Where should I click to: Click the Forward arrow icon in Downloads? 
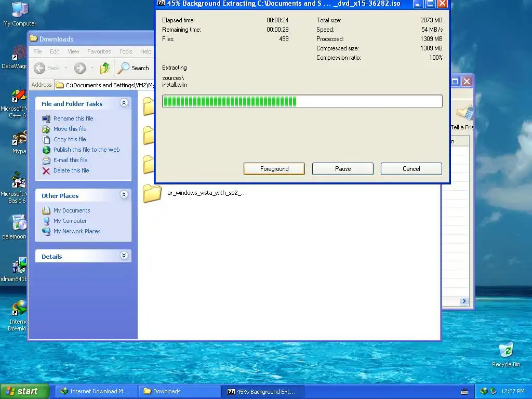point(80,68)
